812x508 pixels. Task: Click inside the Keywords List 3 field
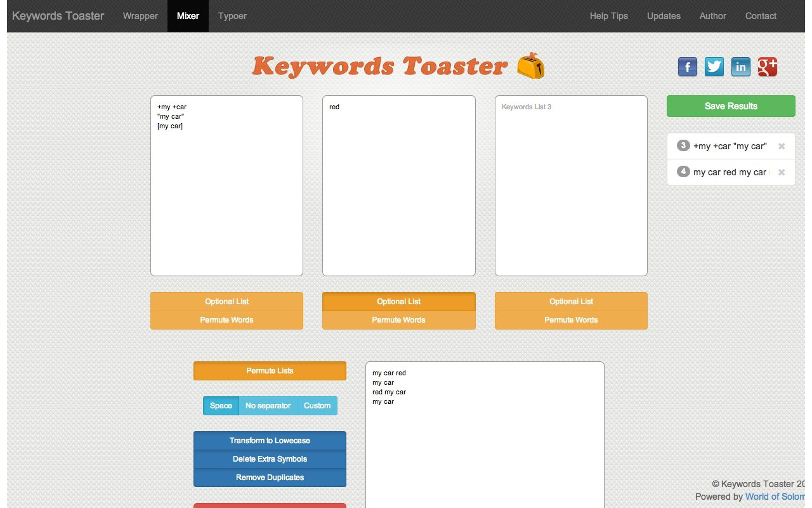tap(570, 184)
